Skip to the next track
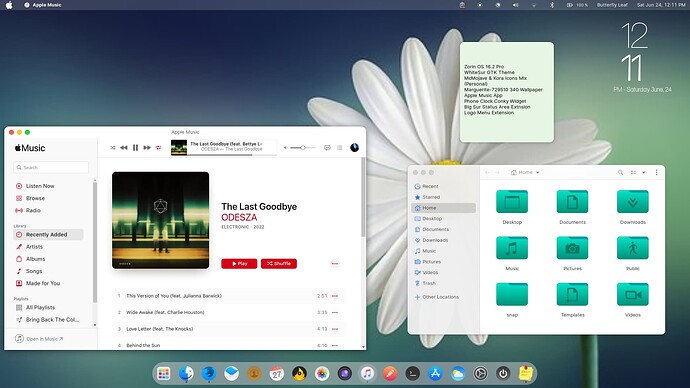The image size is (690, 388). coord(147,148)
